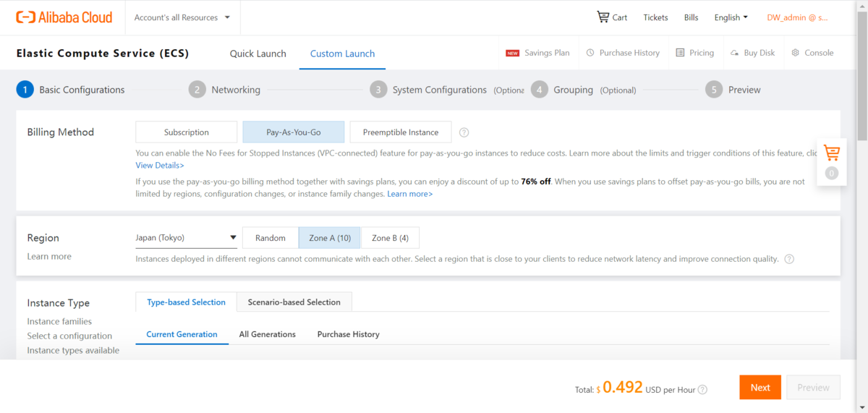Click the Elastic Compute Service (ECS) title
Image resolution: width=868 pixels, height=413 pixels.
click(x=103, y=53)
